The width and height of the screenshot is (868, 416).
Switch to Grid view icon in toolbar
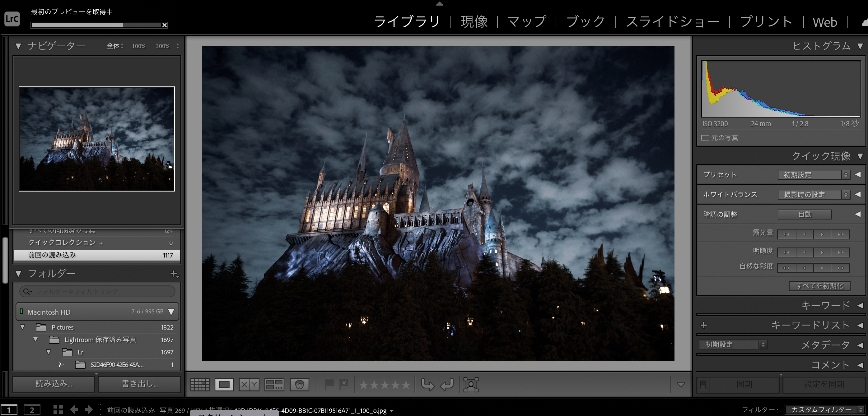click(x=200, y=384)
